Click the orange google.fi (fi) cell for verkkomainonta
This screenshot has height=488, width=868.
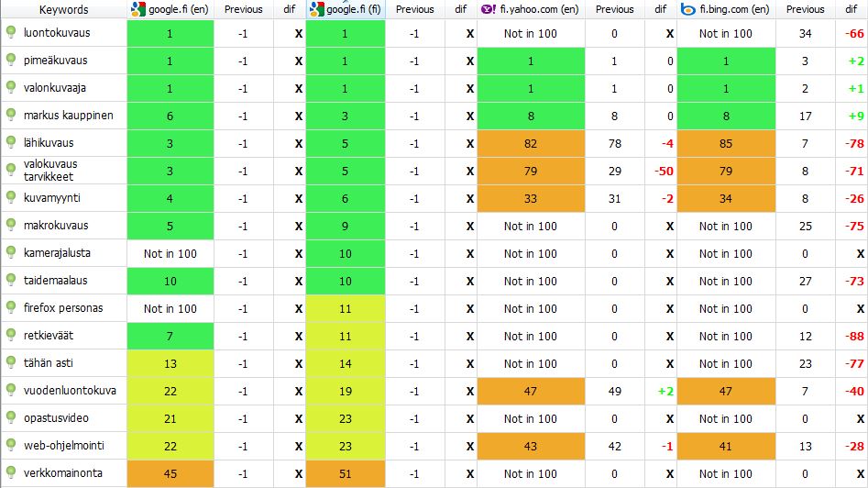[x=345, y=473]
